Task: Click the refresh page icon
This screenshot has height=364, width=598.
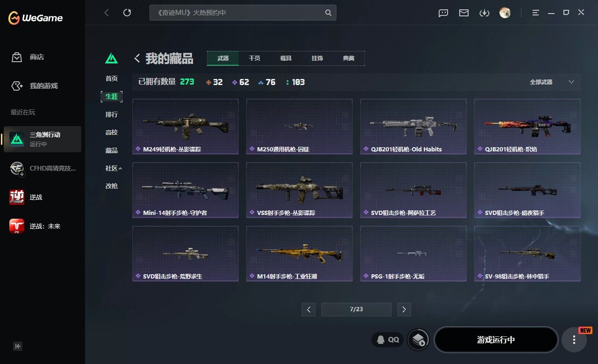Action: (x=127, y=13)
